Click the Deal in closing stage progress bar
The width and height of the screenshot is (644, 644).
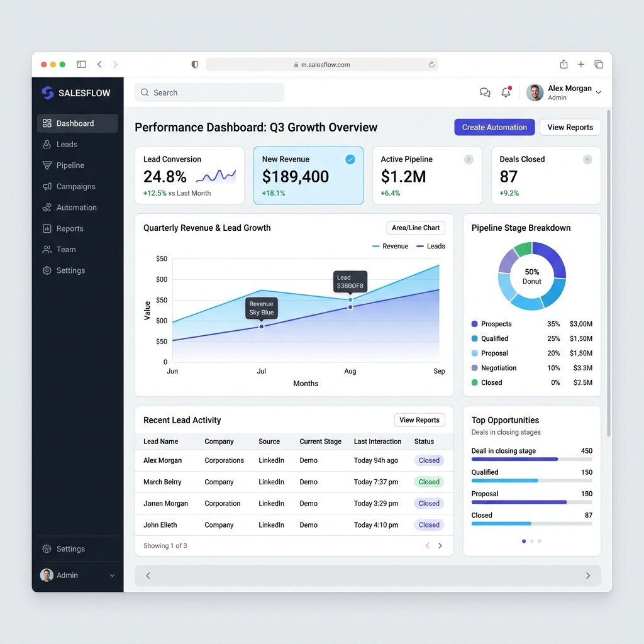[x=532, y=459]
